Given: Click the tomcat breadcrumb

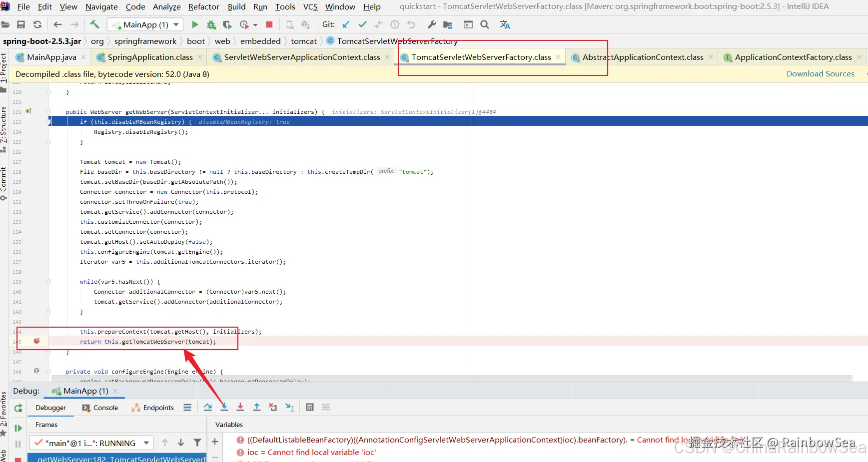Looking at the screenshot, I should tap(304, 41).
